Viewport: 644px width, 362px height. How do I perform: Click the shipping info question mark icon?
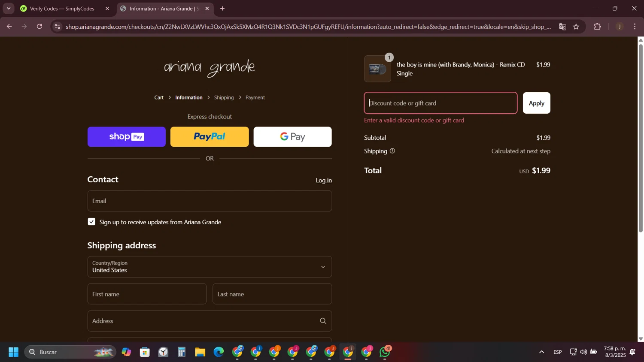tap(392, 151)
